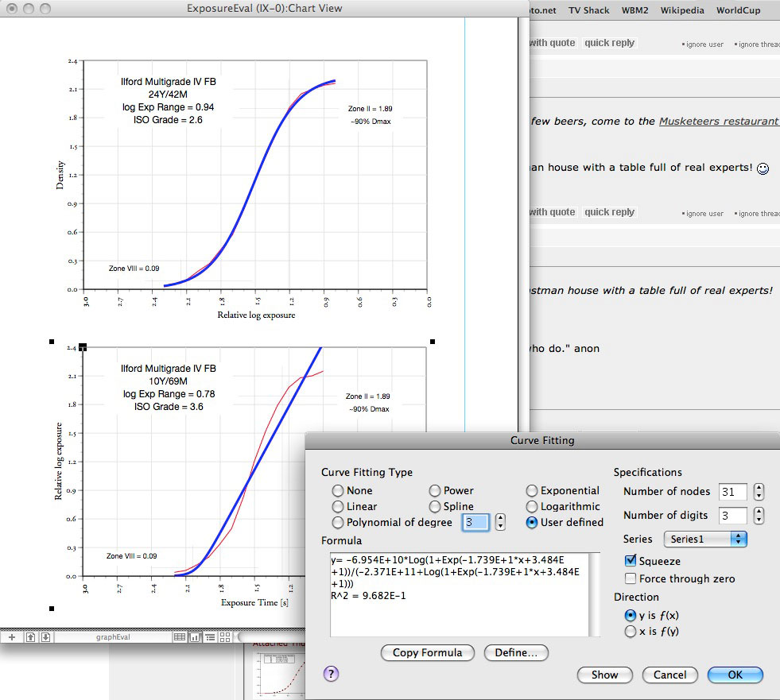
Task: Select the Linear curve fitting option
Action: click(338, 507)
